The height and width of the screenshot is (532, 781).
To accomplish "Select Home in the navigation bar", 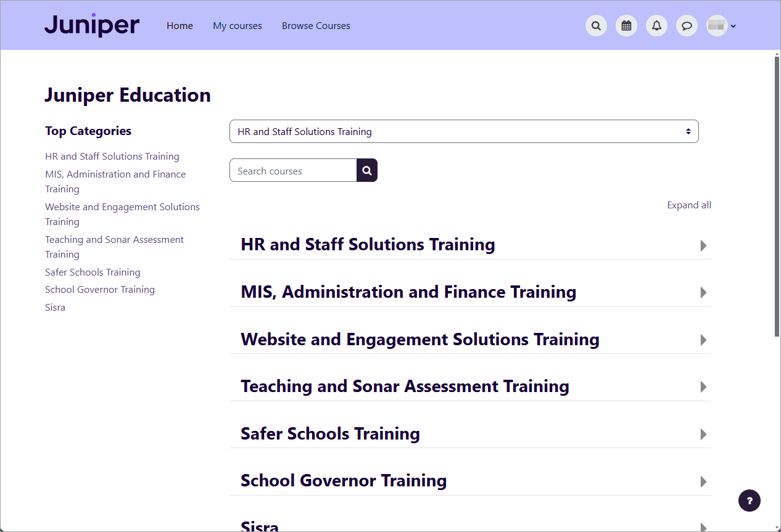I will (x=180, y=25).
